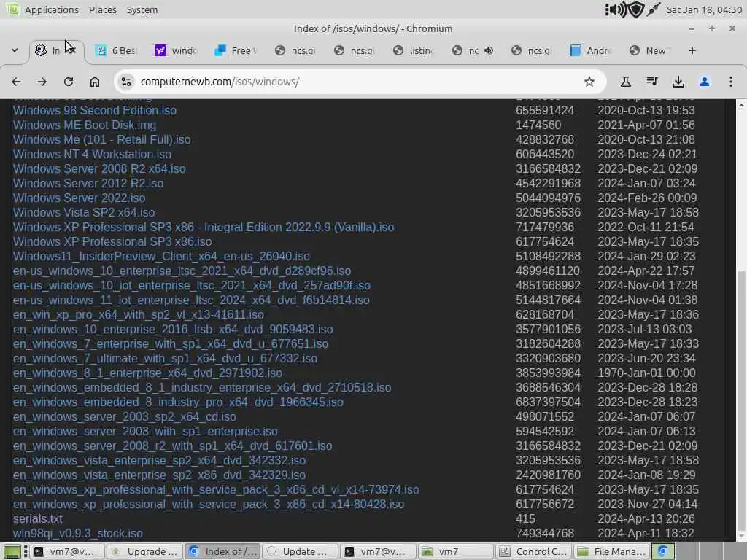Viewport: 747px width, 560px height.
Task: Download win98qi_v0.9.3_stock.iso
Action: (x=77, y=533)
